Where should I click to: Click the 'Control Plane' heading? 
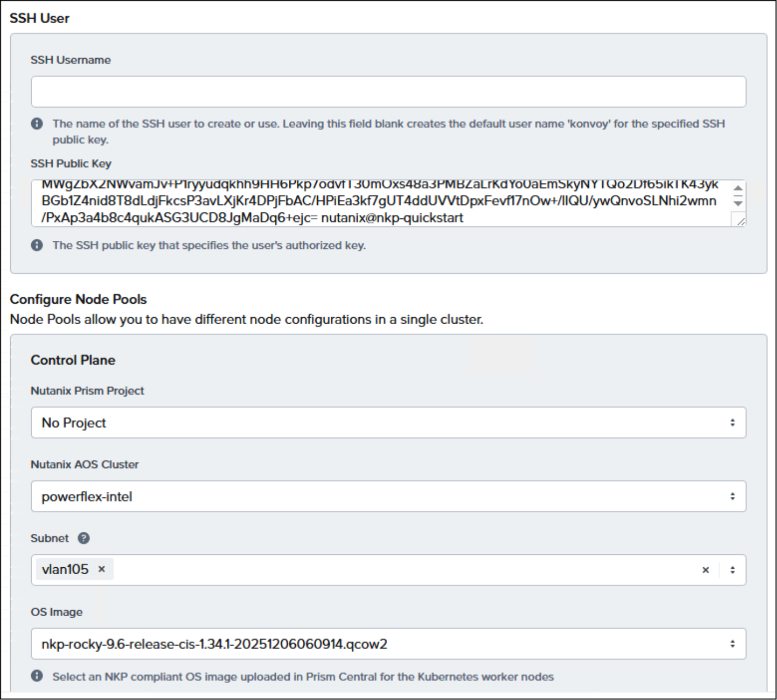tap(73, 360)
